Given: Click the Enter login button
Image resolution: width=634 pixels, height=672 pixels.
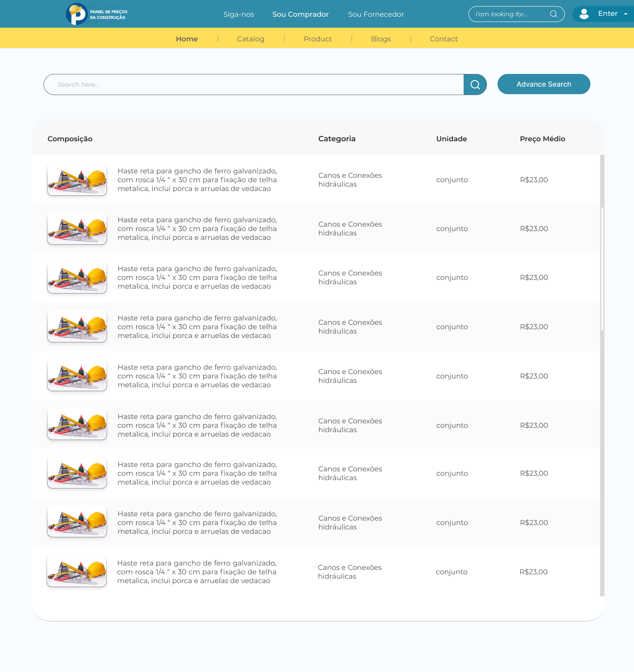Looking at the screenshot, I should (603, 14).
